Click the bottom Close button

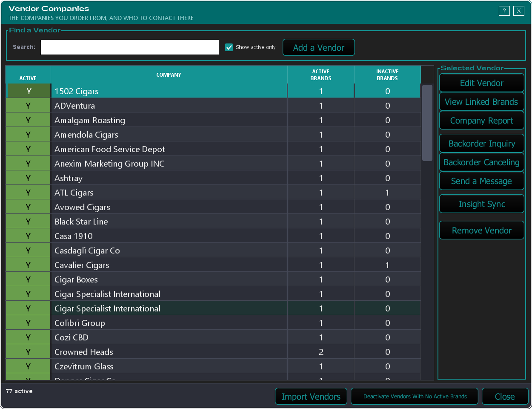point(505,397)
